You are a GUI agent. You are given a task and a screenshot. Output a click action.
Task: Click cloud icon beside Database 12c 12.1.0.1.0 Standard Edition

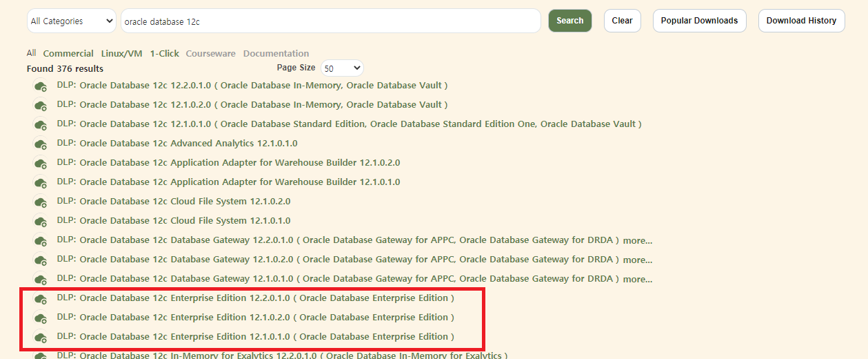(x=41, y=125)
